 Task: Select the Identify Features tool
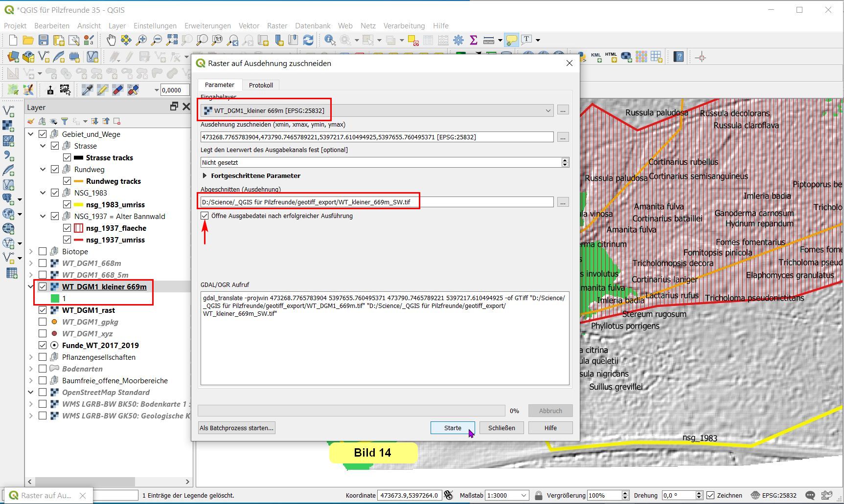(330, 40)
